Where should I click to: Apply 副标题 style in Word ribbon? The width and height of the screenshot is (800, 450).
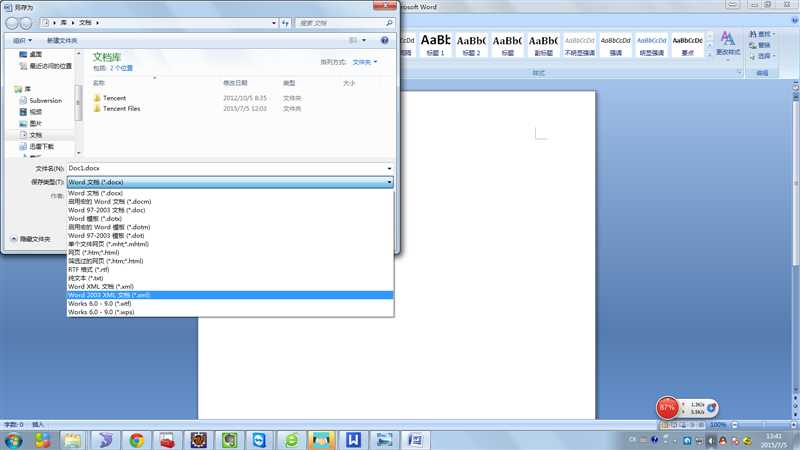point(543,45)
